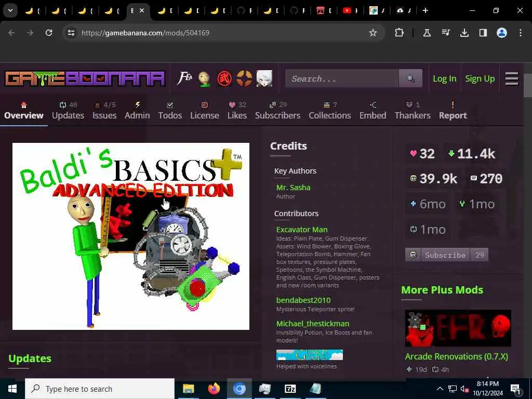Open the Baldi's Basics Advanced Edition preview image

130,236
